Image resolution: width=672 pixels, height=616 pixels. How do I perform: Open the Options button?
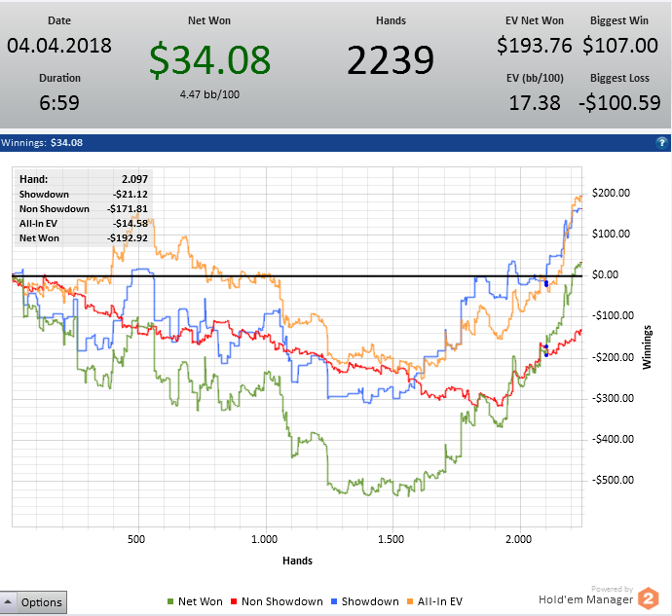[x=42, y=601]
